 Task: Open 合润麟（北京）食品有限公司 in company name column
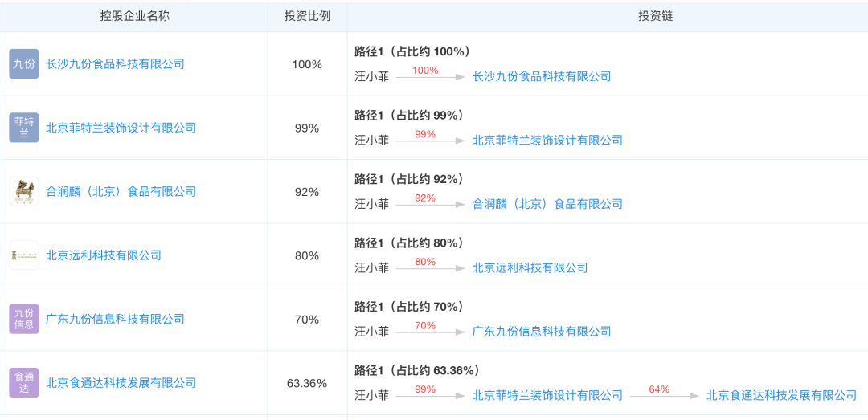[121, 192]
